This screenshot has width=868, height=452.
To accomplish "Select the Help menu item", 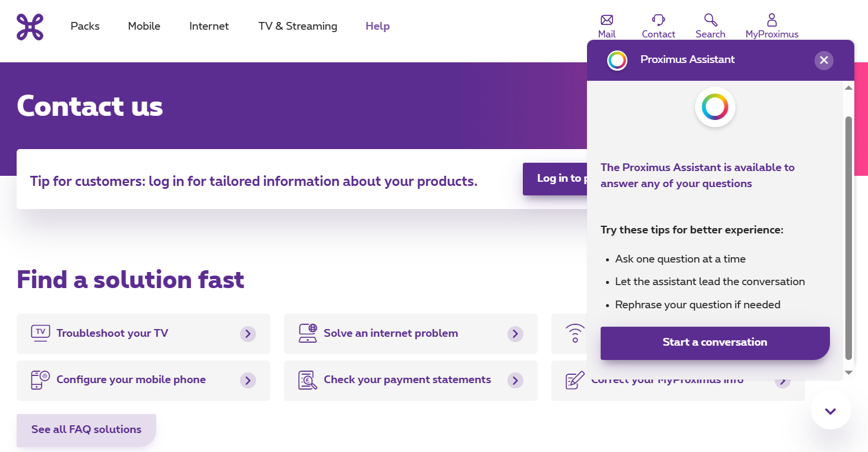I will tap(377, 26).
